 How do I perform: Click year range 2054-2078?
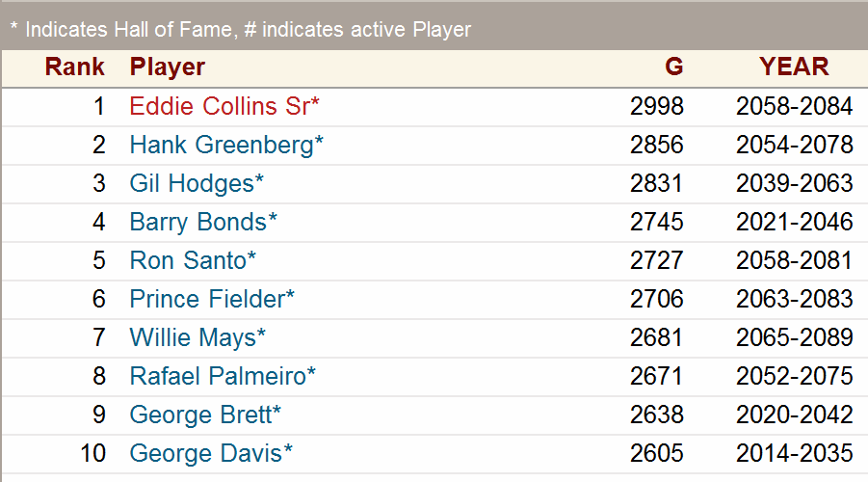pos(795,145)
